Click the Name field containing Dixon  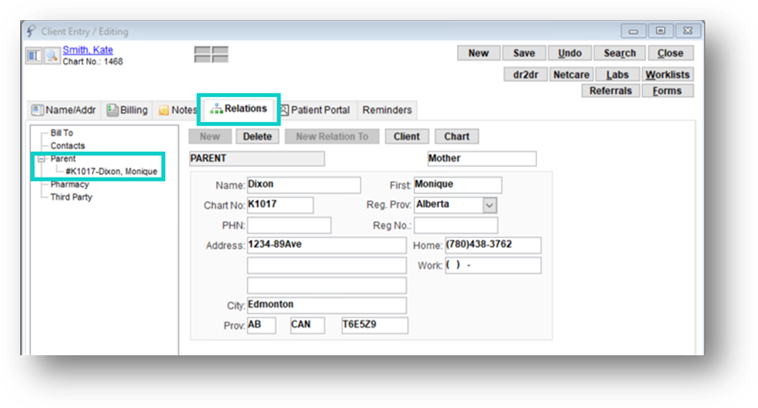click(304, 185)
